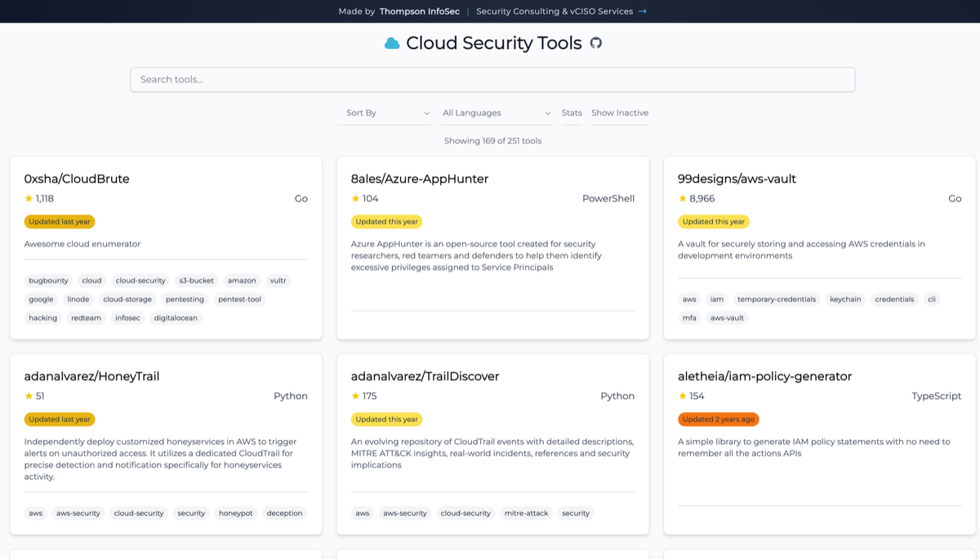Click the Updated this year badge on Azure-AppHunter
Viewport: 980px width, 559px height.
(x=387, y=221)
